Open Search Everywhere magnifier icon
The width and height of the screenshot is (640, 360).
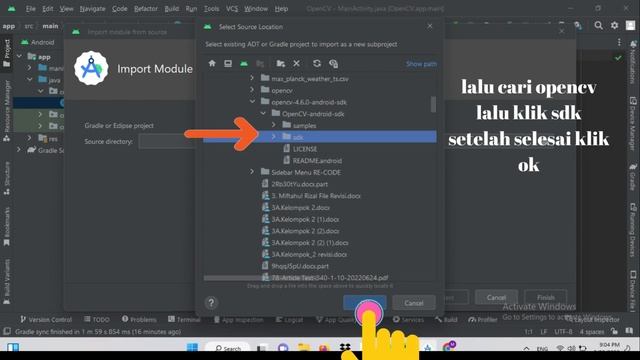598,25
